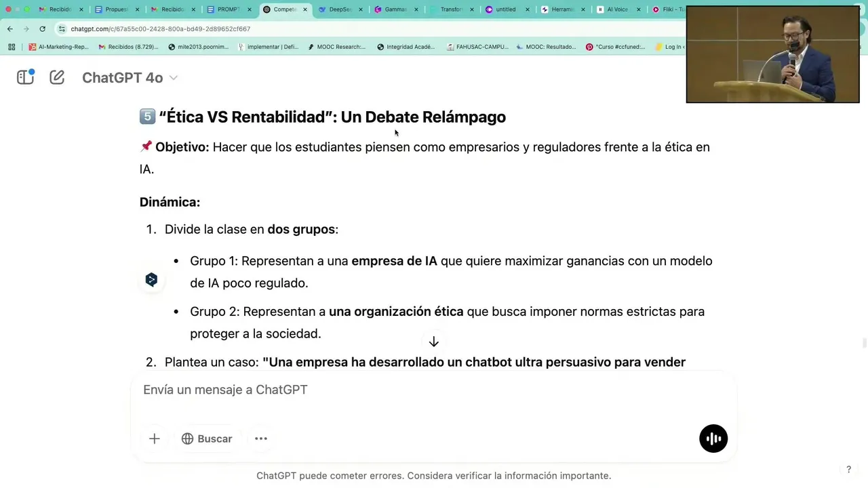Screen dimensions: 868x488
Task: Open mite2013.poornim bookmark
Action: 198,47
